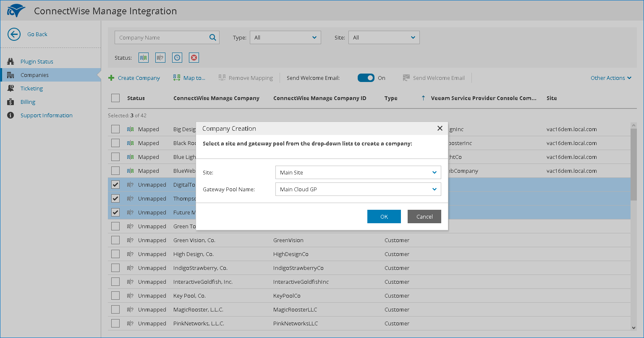Filter by Unmapped status icon
This screenshot has height=338, width=644.
click(x=160, y=58)
